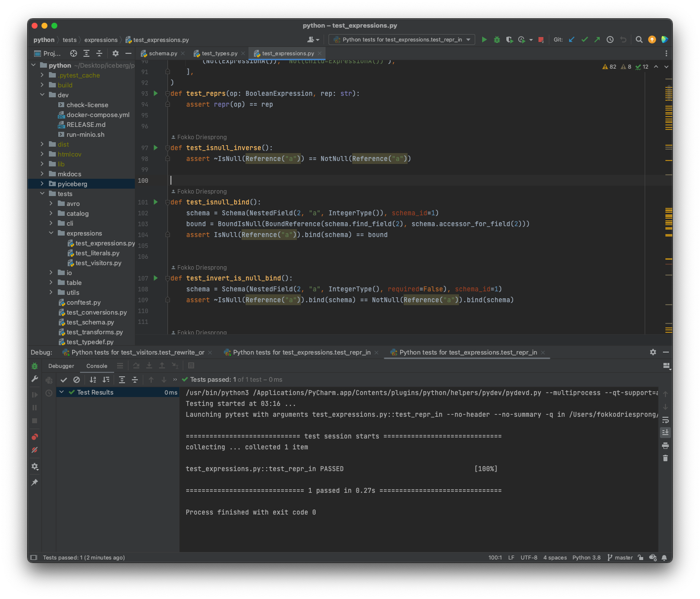Image resolution: width=700 pixels, height=599 pixels.
Task: Toggle scroll to end of console
Action: (665, 433)
